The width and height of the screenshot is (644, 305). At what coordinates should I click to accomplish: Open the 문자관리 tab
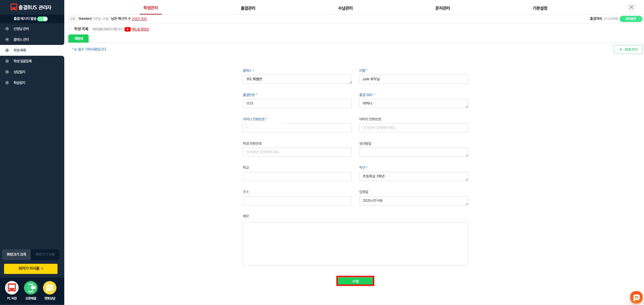[442, 8]
